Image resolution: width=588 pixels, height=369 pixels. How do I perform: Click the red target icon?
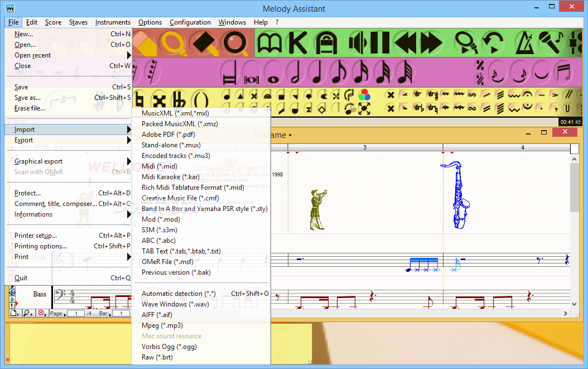coord(41,313)
